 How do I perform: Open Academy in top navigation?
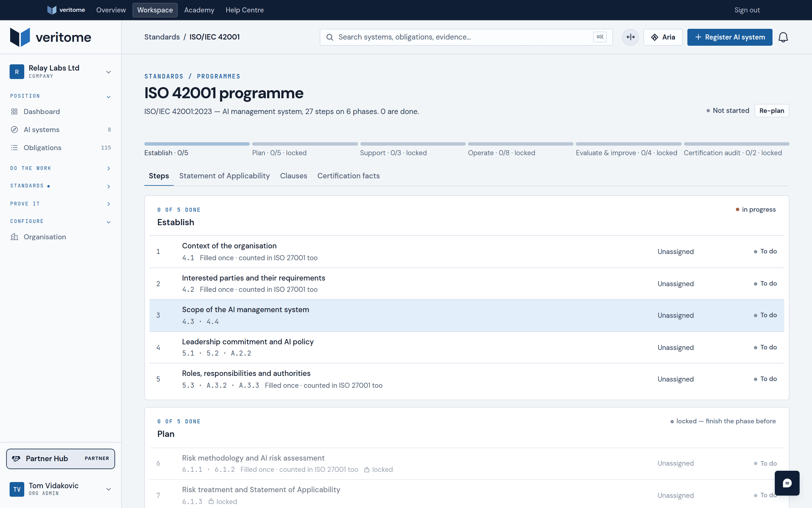199,10
